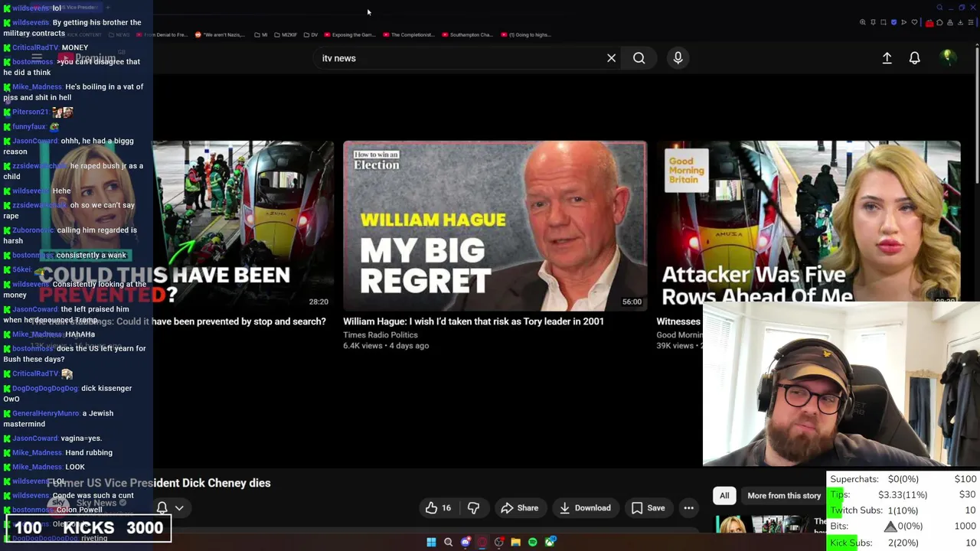Open the 'The Completionist...' bookmark
This screenshot has height=551, width=980.
click(408, 34)
